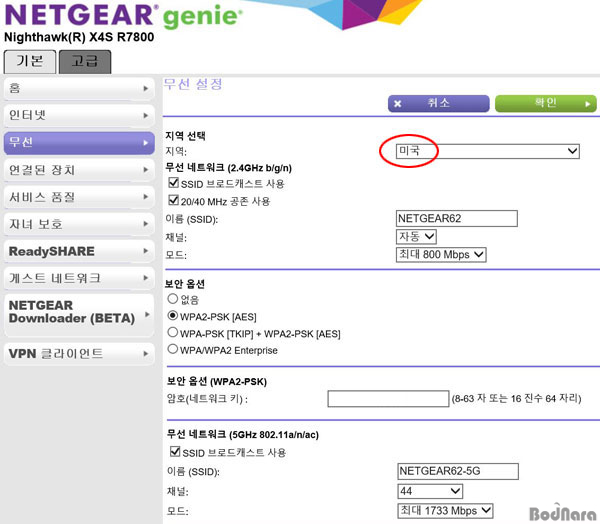
Task: Open NETGEAR Downloader (BETA) item
Action: click(x=79, y=315)
